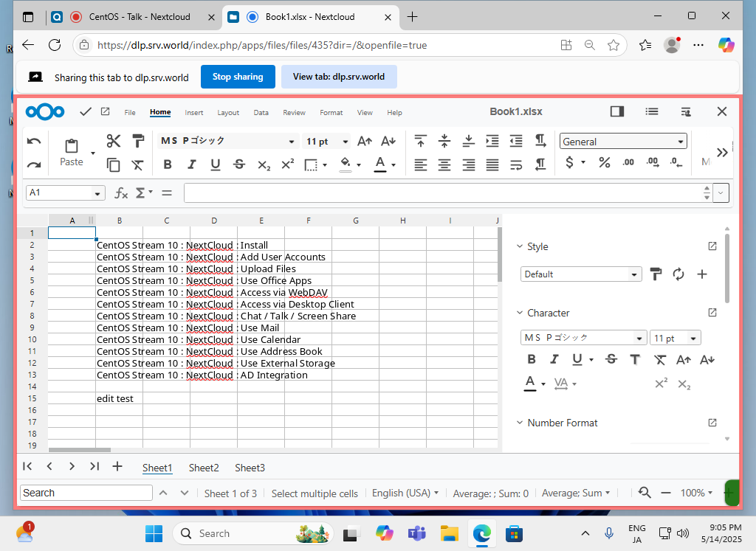The width and height of the screenshot is (756, 551).
Task: Open the Layout tab
Action: [x=228, y=112]
